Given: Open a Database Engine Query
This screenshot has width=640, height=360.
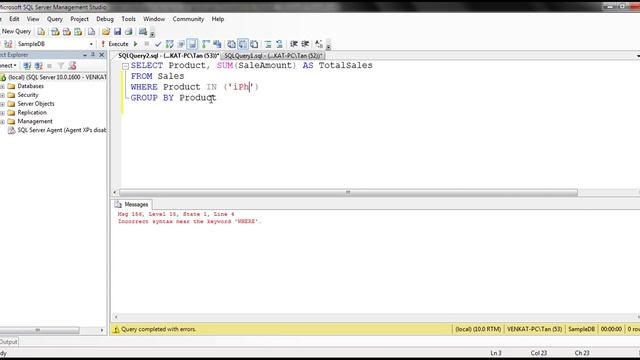Looking at the screenshot, I should [x=41, y=32].
